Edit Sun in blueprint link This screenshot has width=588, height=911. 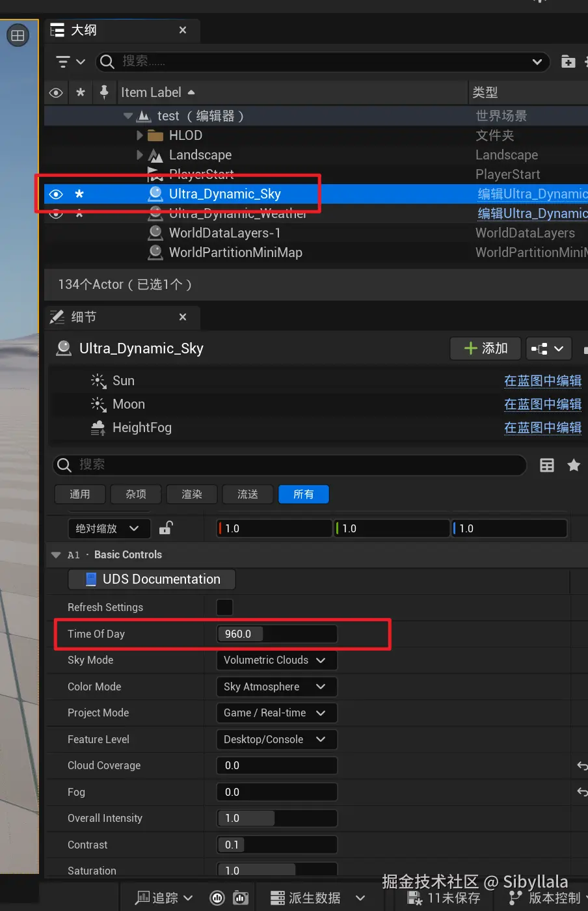[542, 381]
